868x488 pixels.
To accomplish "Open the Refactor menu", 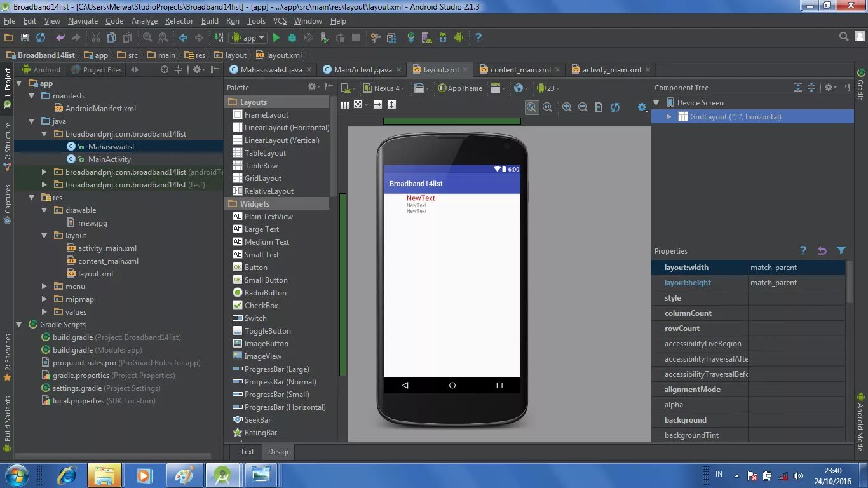I will tap(179, 21).
